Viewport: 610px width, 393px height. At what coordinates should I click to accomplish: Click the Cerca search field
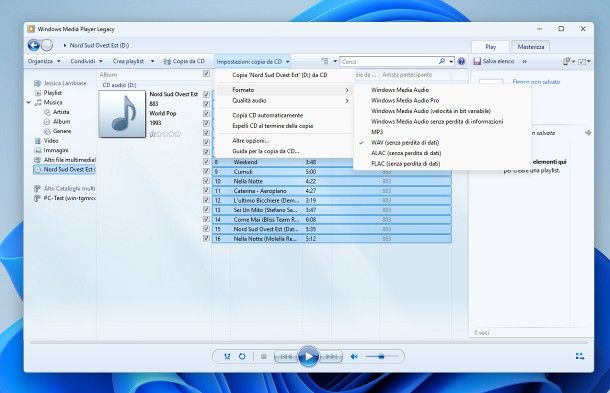(x=389, y=61)
